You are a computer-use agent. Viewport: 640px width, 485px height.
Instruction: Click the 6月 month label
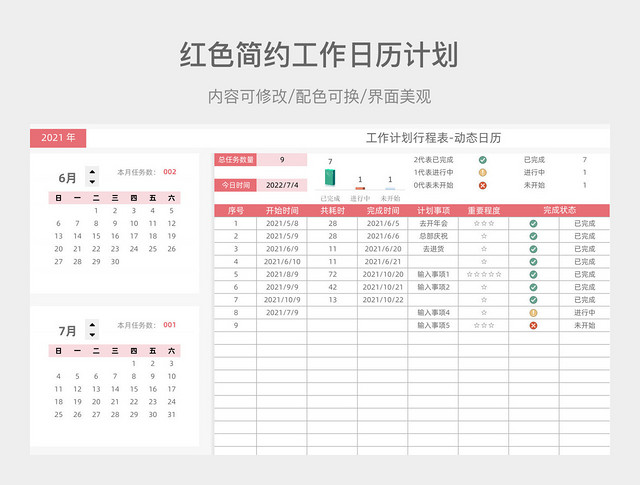67,178
